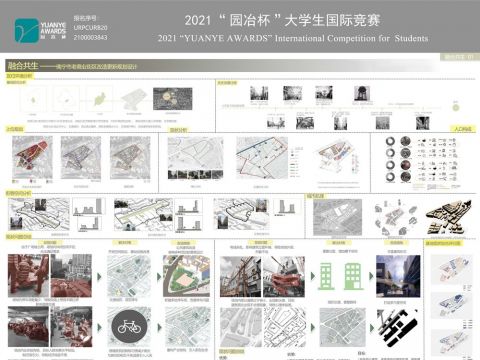This screenshot has width=480, height=360.
Task: Click the column of donut charts
Action: pos(390,159)
